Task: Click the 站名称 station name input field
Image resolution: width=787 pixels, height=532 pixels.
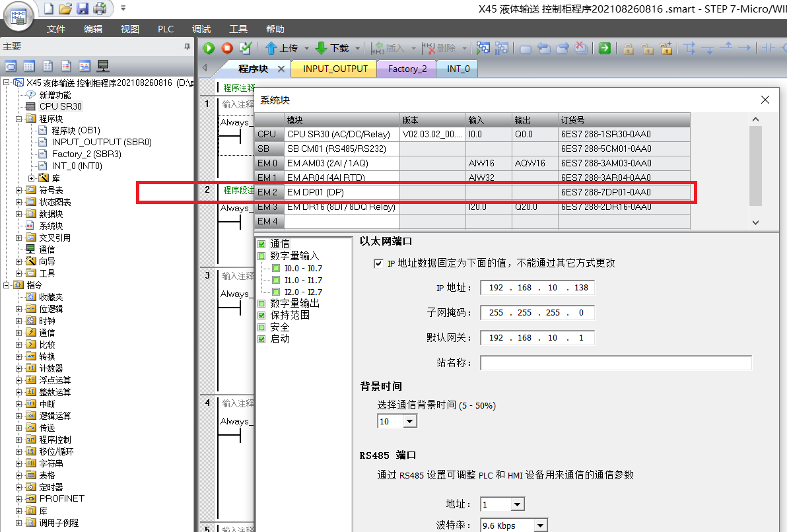Action: click(x=615, y=363)
